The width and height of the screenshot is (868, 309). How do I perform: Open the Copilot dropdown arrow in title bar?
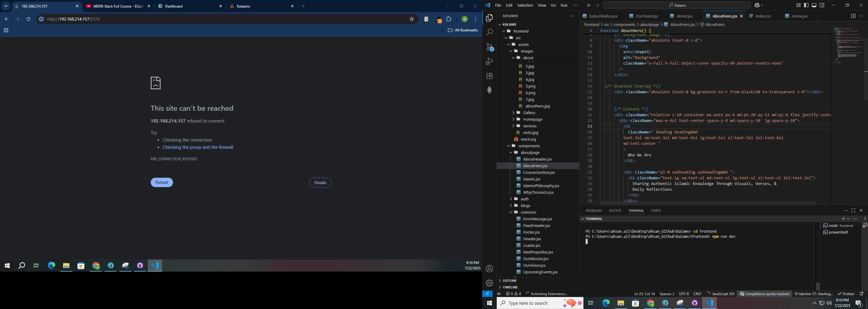click(762, 5)
